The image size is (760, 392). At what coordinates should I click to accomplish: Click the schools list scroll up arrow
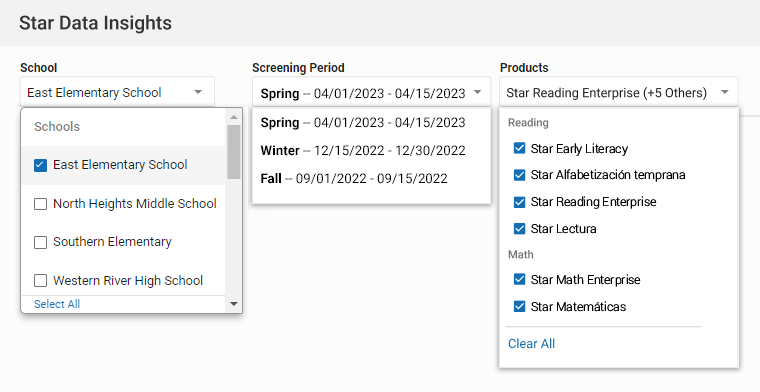click(x=234, y=117)
